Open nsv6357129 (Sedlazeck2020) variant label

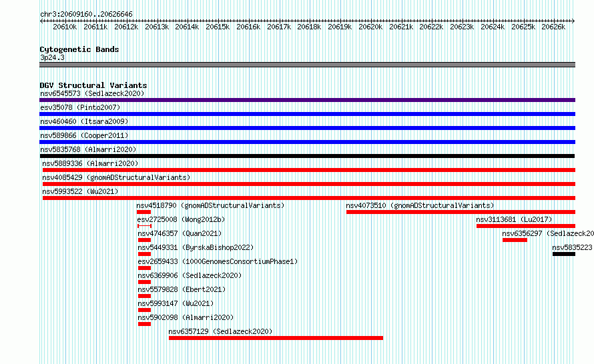coord(220,331)
